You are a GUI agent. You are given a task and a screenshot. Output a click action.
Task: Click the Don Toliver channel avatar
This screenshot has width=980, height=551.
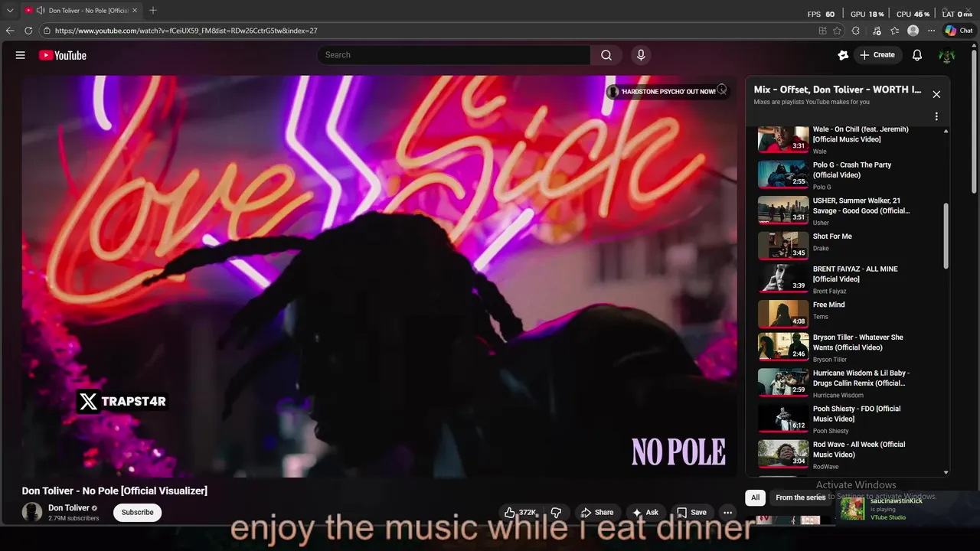(x=32, y=512)
